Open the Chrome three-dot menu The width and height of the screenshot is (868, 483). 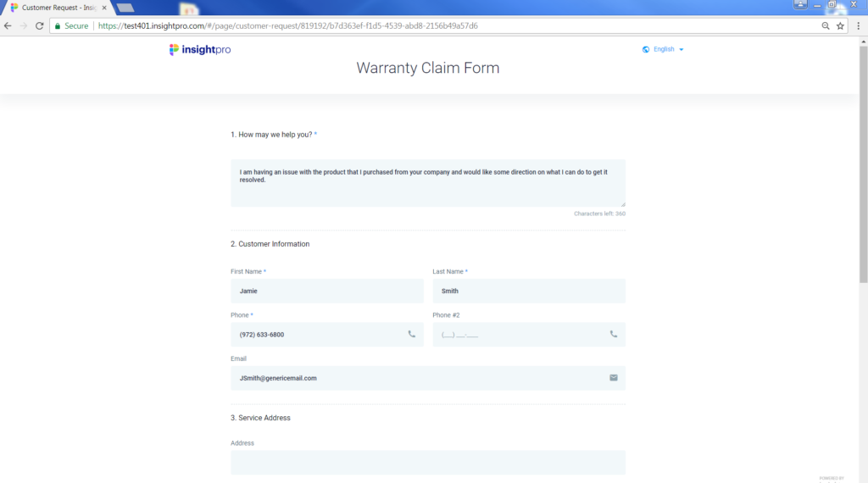click(858, 26)
